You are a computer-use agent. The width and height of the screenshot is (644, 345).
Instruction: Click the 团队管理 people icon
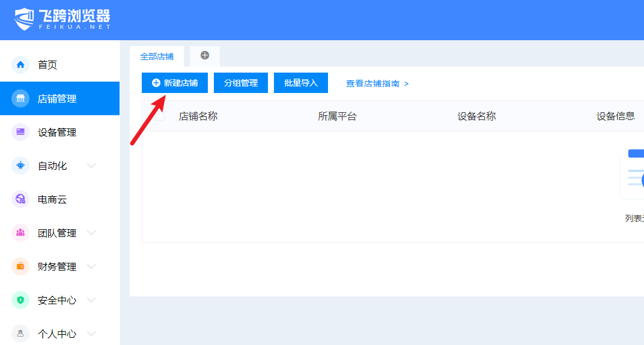pos(20,233)
